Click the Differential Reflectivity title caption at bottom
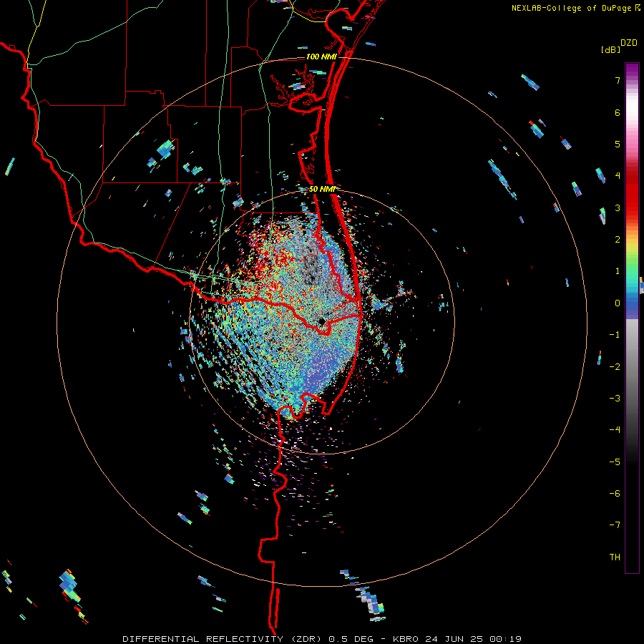 point(322,639)
